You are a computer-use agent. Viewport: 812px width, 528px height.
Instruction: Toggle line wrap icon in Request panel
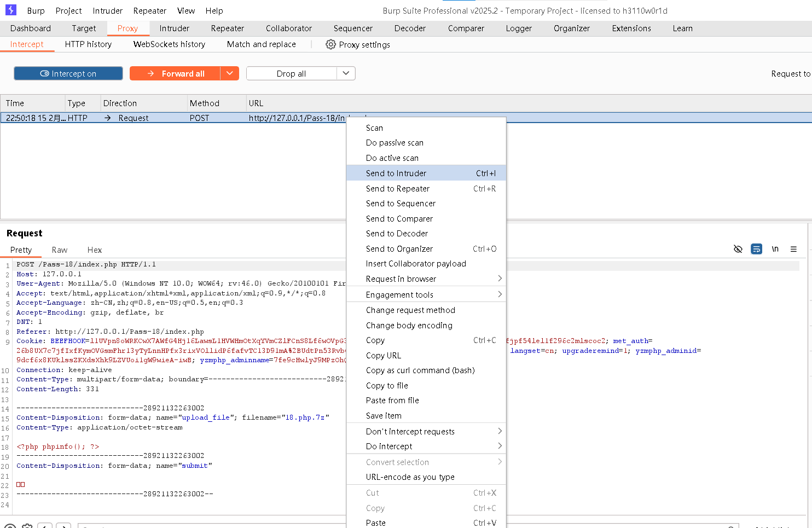coord(756,249)
